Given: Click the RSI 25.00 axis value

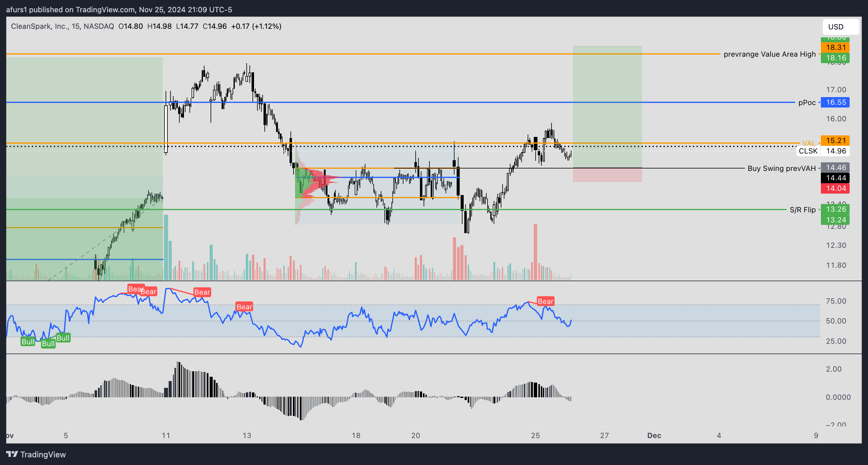Looking at the screenshot, I should (836, 341).
